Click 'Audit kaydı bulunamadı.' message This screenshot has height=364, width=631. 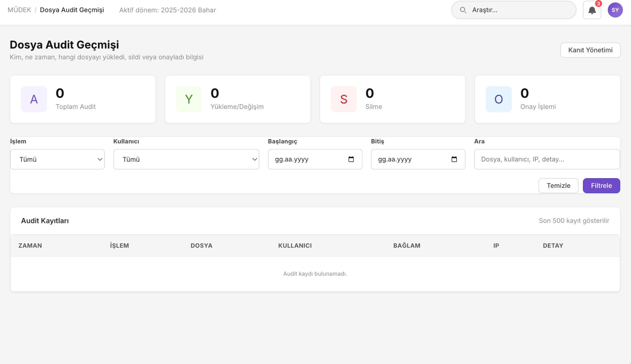(x=315, y=274)
